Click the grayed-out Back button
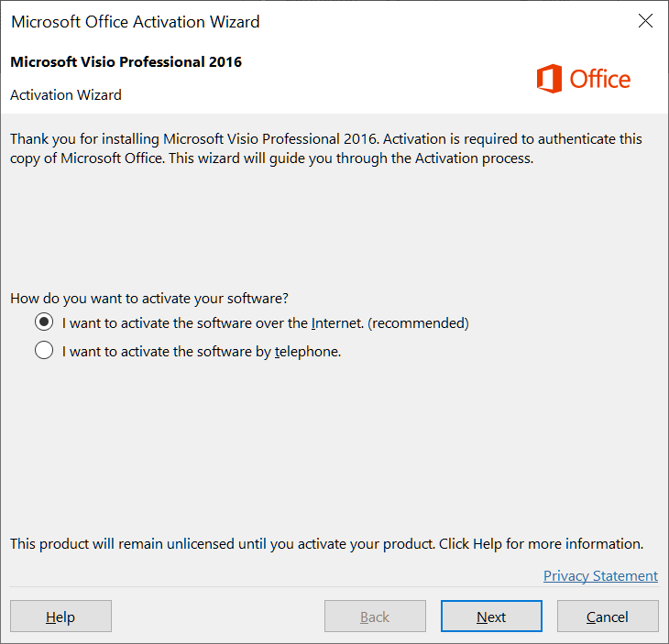669x644 pixels. 375,617
